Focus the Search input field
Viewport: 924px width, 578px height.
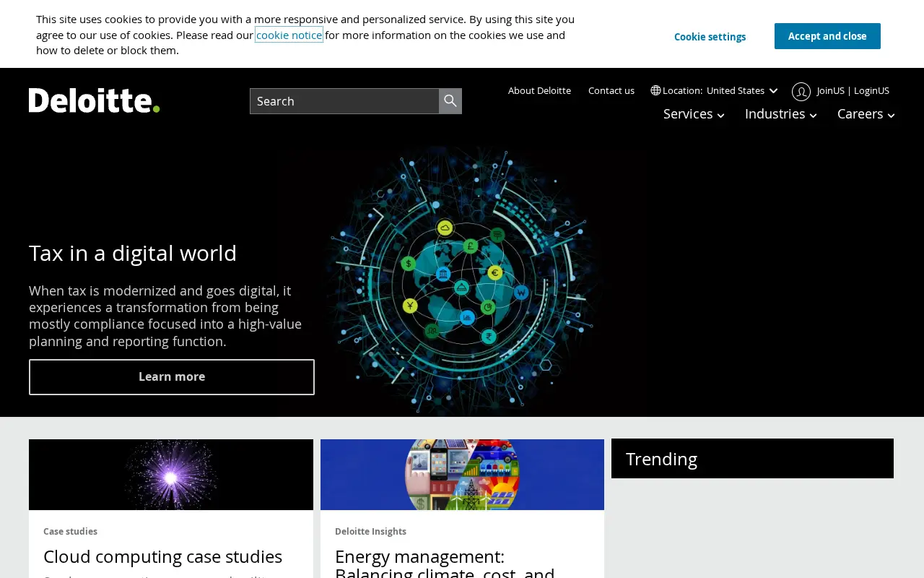tap(344, 101)
